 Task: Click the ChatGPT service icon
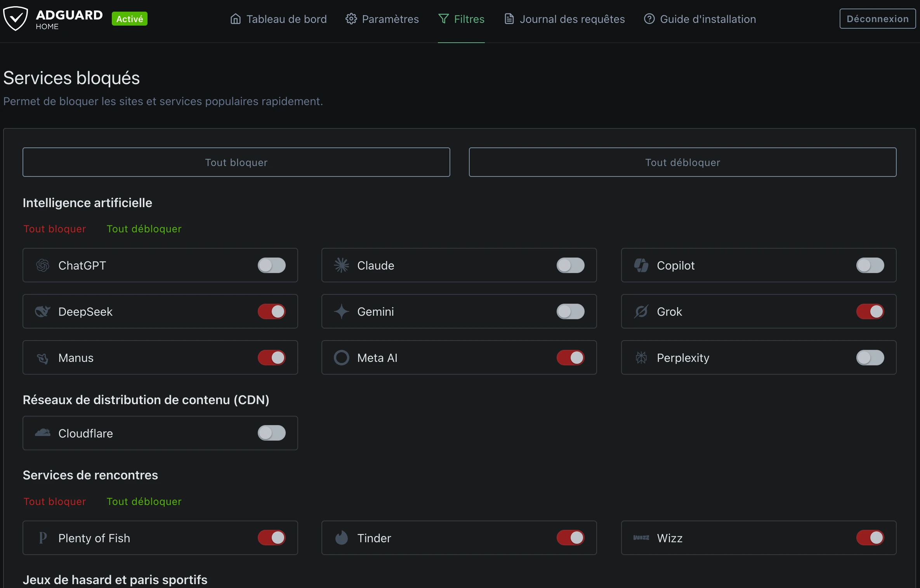pyautogui.click(x=43, y=265)
